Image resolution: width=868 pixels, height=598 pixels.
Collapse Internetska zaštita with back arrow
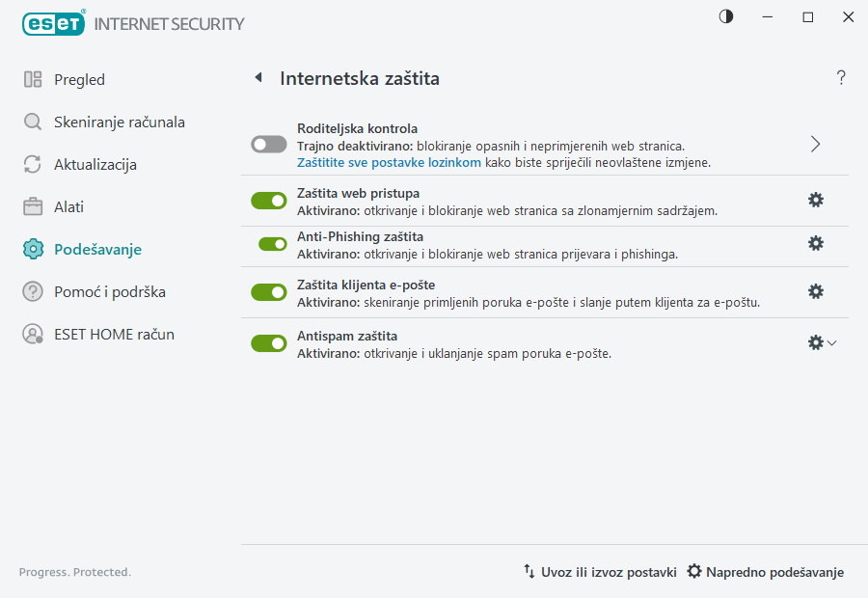pos(258,78)
